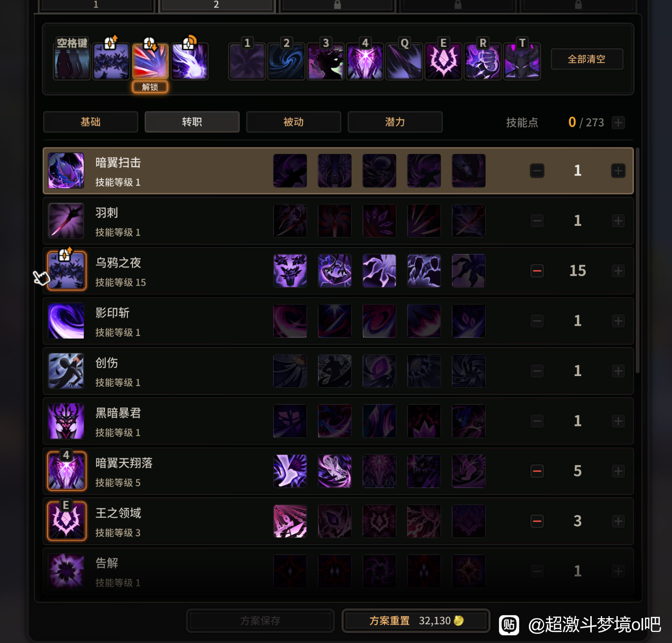Click the 王之领域 skill icon

pos(66,521)
